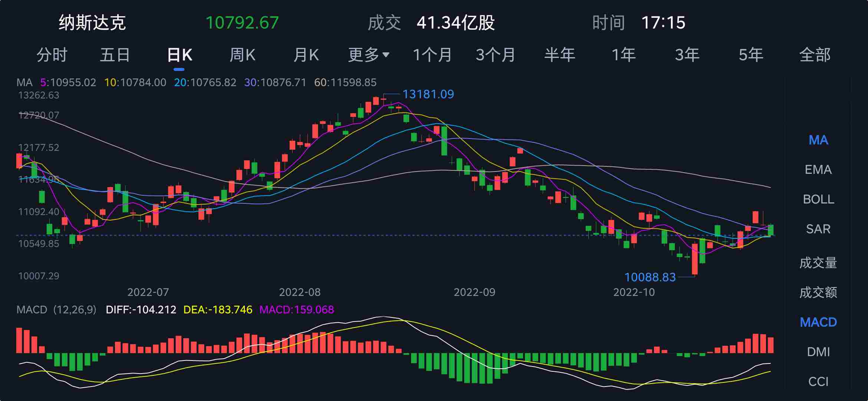Select the 日K daily candlestick tab
868x401 pixels.
180,55
